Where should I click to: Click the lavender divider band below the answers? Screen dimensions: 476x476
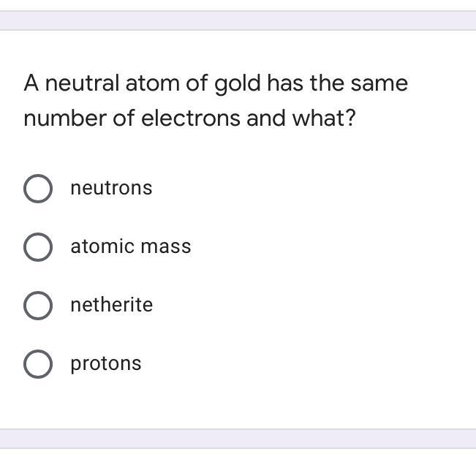pos(238,439)
